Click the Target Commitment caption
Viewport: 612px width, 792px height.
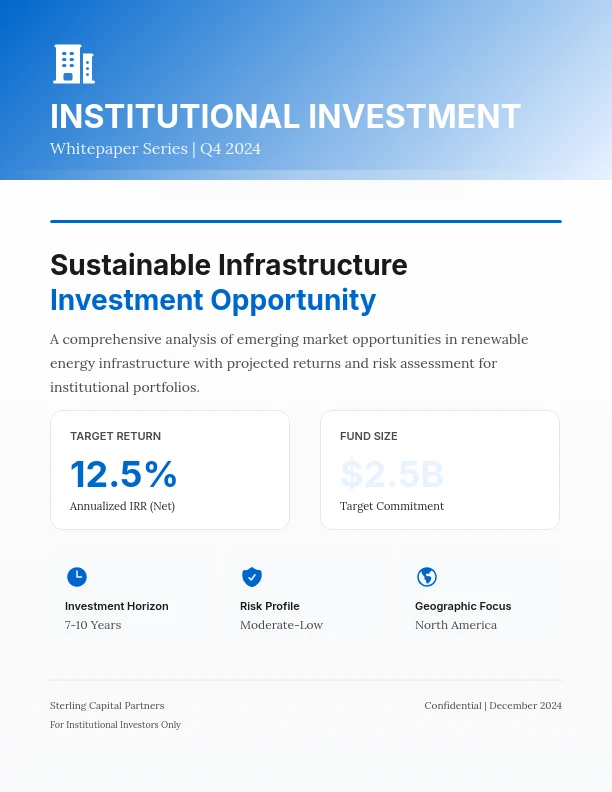pos(392,506)
